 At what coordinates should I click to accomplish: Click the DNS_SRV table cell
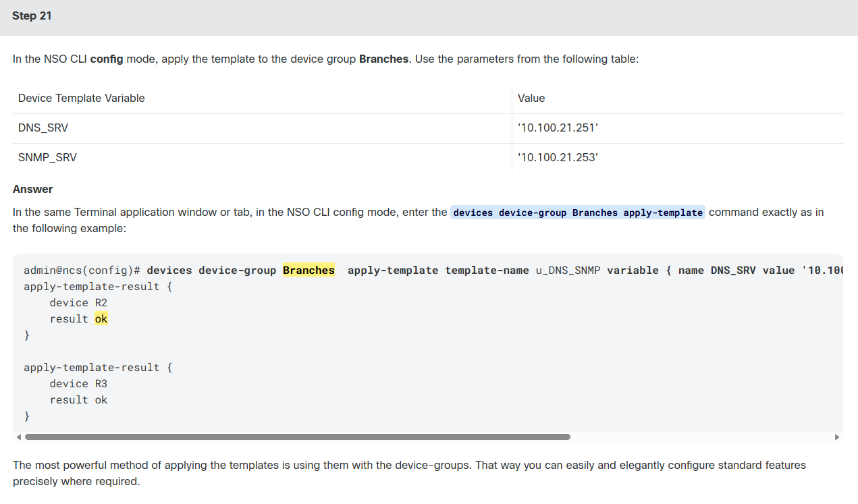point(262,128)
